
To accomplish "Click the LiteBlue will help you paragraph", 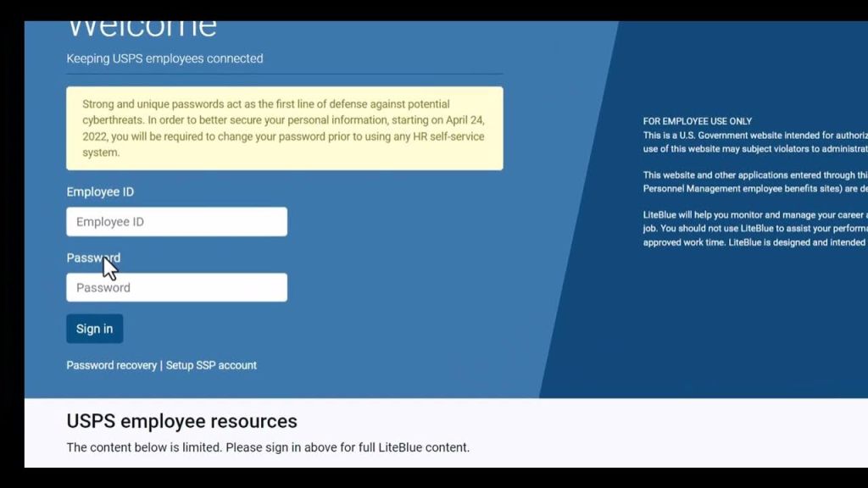I will [x=754, y=215].
